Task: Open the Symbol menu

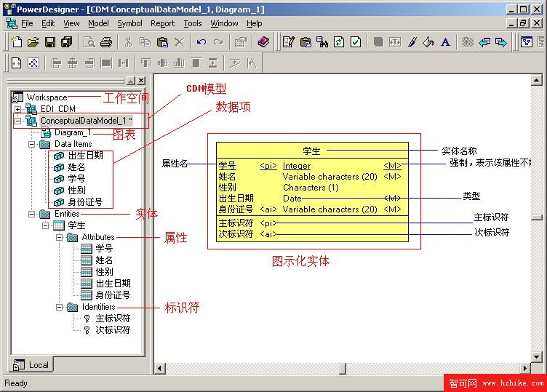Action: tap(129, 23)
